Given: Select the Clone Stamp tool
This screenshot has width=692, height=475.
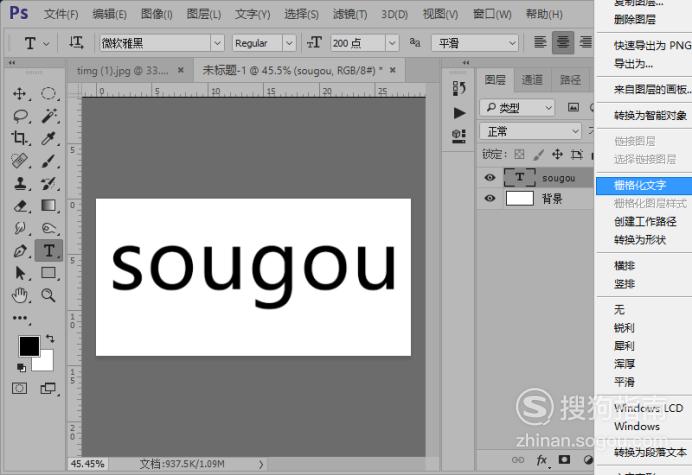Looking at the screenshot, I should point(19,183).
